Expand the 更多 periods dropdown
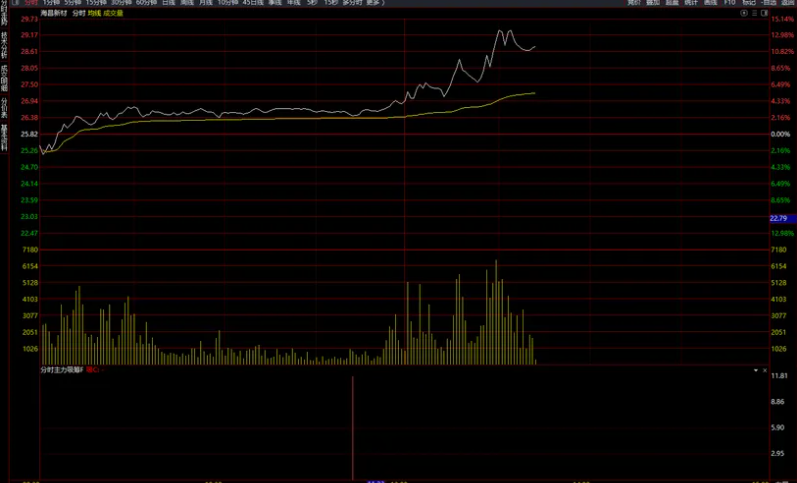The width and height of the screenshot is (797, 483). [x=374, y=3]
